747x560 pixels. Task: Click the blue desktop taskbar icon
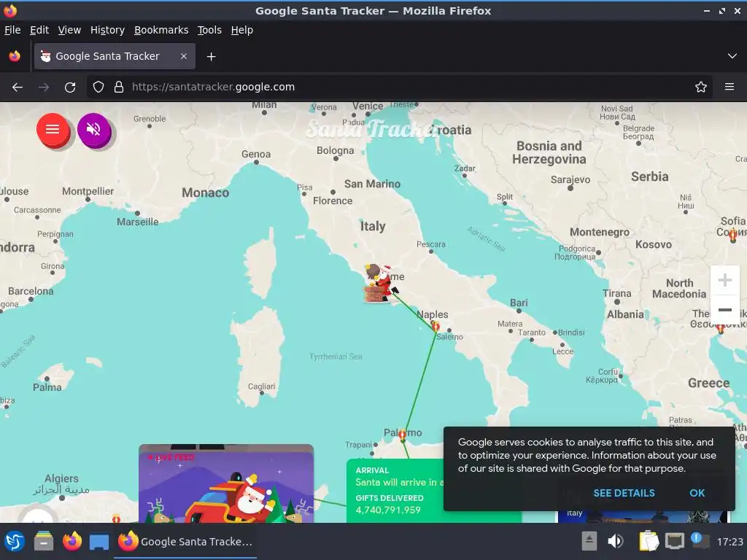(99, 542)
